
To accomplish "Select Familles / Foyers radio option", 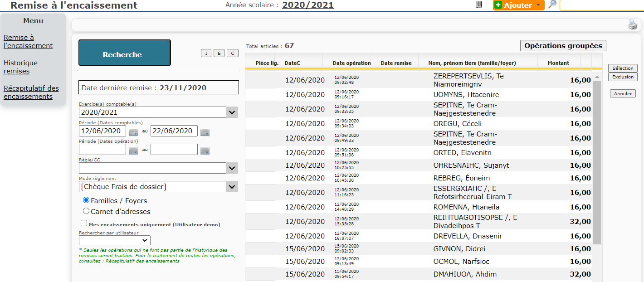I will (86, 200).
